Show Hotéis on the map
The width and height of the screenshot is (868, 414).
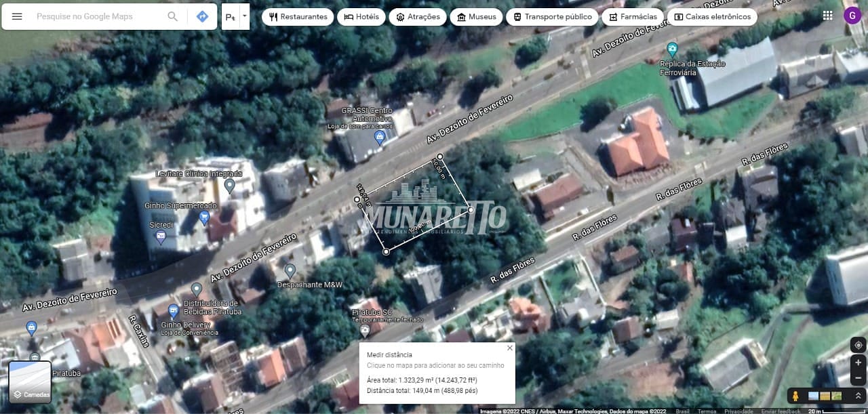click(x=361, y=16)
